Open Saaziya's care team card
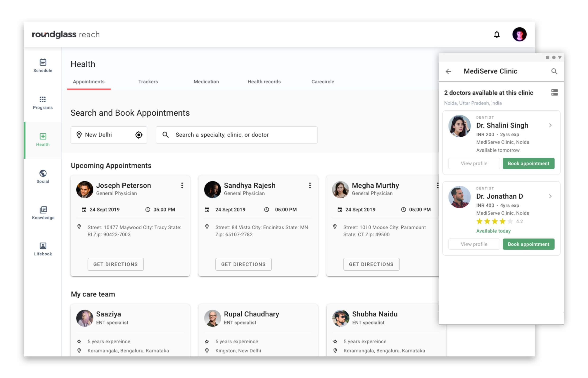This screenshot has width=588, height=378. click(130, 330)
